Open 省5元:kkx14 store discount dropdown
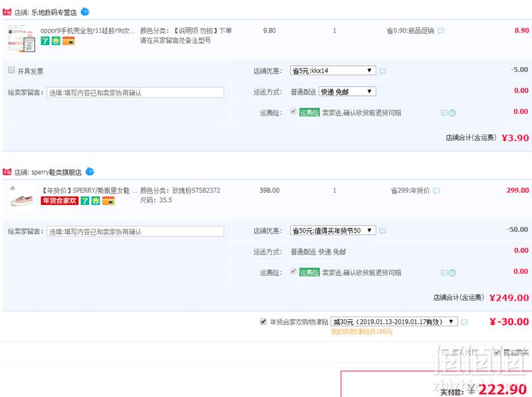The height and width of the screenshot is (397, 532). [x=333, y=70]
